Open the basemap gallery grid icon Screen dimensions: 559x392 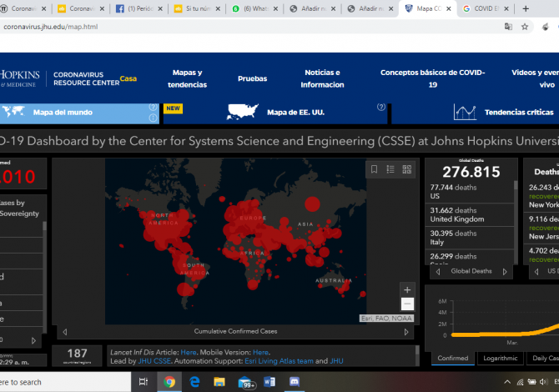coord(407,169)
